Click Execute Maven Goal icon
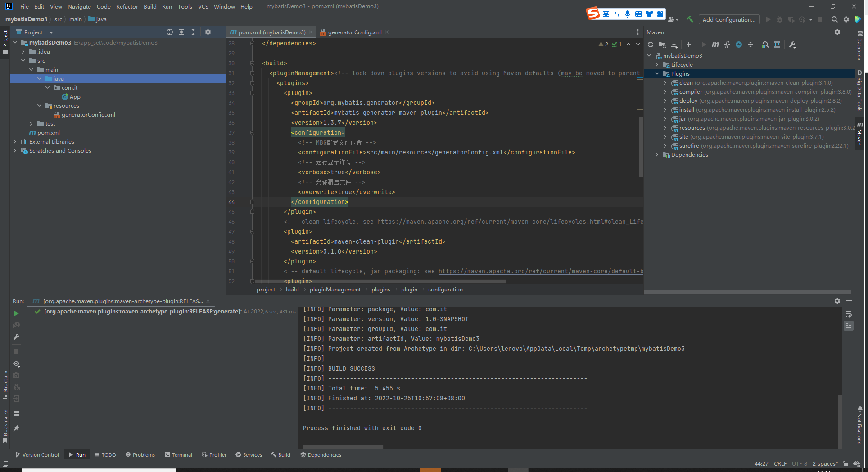This screenshot has height=472, width=868. pyautogui.click(x=715, y=45)
